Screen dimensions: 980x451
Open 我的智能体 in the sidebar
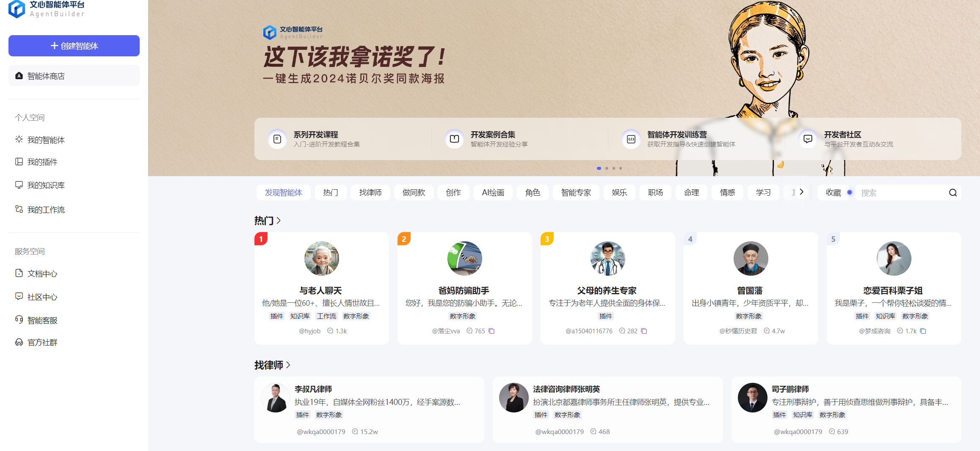(x=46, y=140)
